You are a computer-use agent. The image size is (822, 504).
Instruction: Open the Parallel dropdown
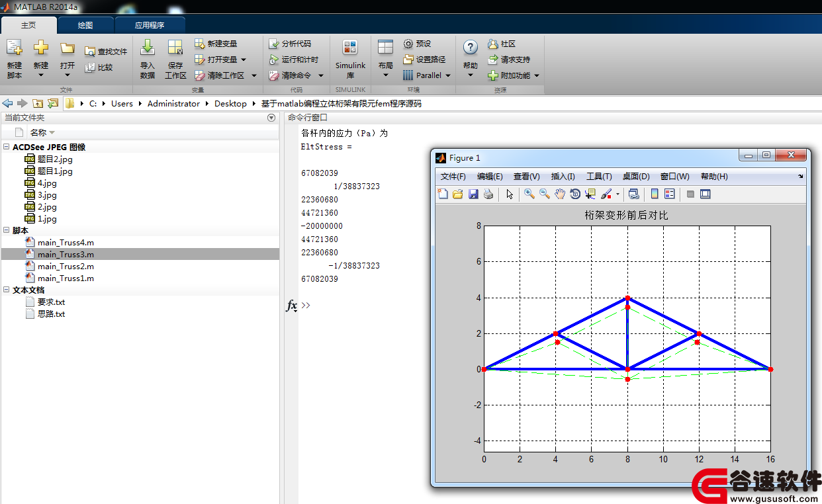[x=448, y=75]
